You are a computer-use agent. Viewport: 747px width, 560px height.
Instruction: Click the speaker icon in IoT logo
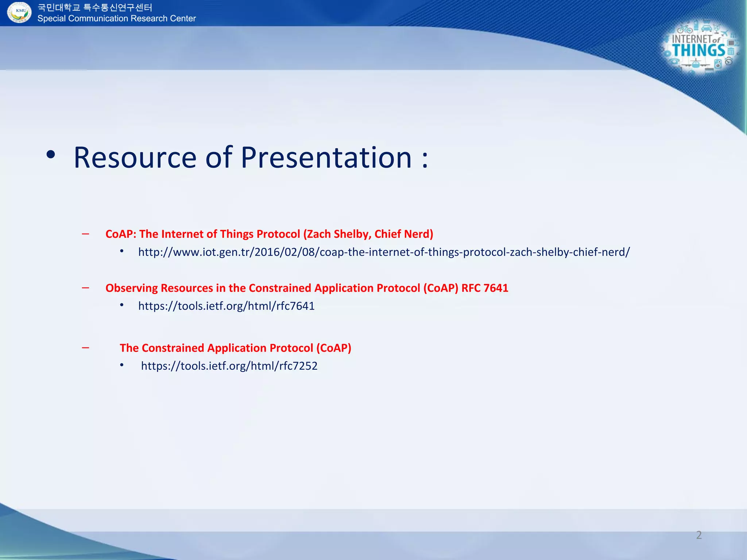718,64
